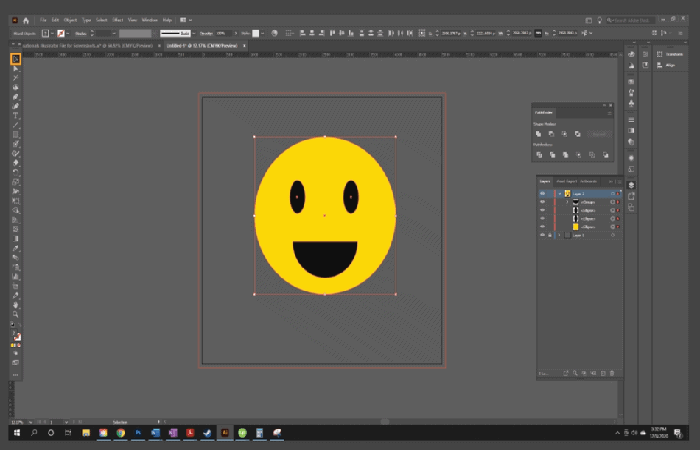This screenshot has height=450, width=700.
Task: Select the Eyedropper tool
Action: pyautogui.click(x=16, y=248)
